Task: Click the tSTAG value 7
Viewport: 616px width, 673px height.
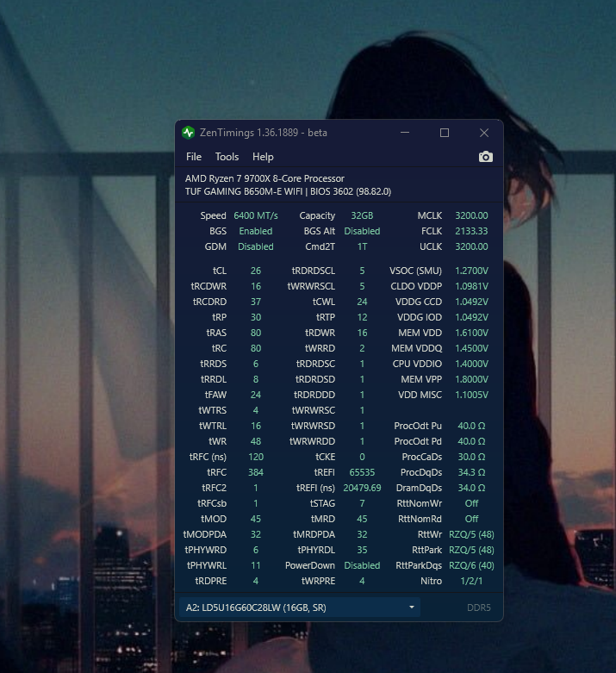Action: [x=362, y=503]
